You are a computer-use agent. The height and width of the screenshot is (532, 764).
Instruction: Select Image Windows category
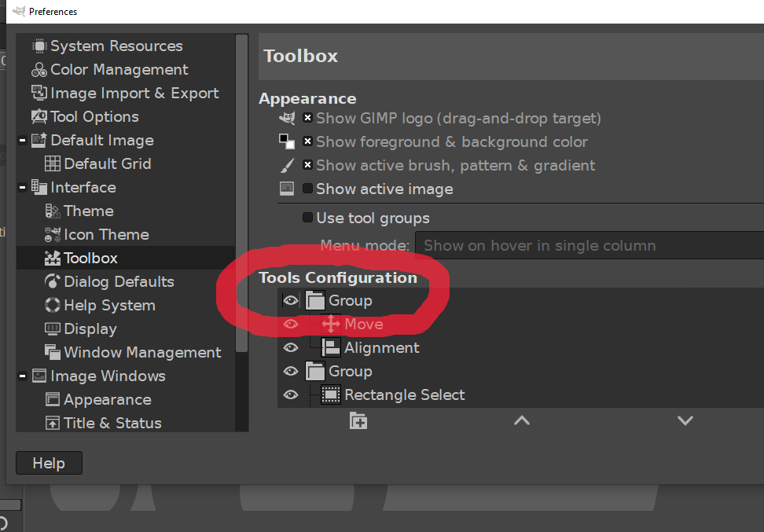pyautogui.click(x=98, y=376)
